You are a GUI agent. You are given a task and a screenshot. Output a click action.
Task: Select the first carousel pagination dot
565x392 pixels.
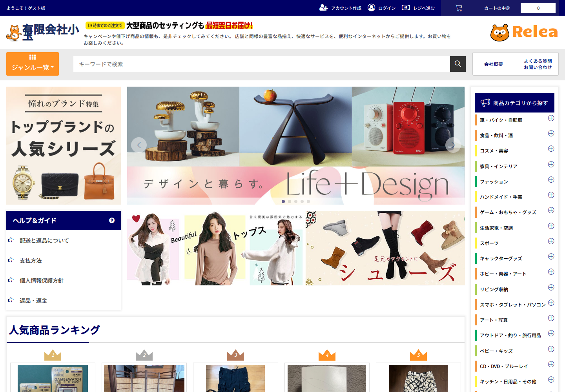coord(283,201)
